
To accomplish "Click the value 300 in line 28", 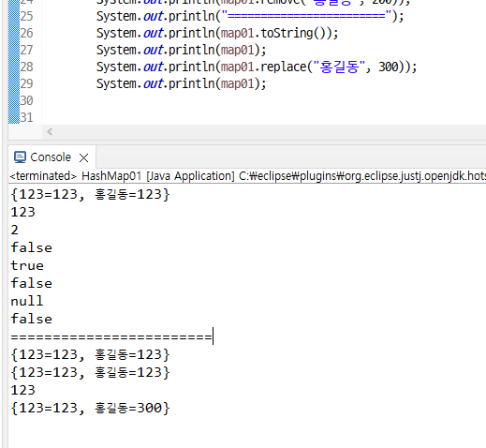I will pyautogui.click(x=389, y=67).
